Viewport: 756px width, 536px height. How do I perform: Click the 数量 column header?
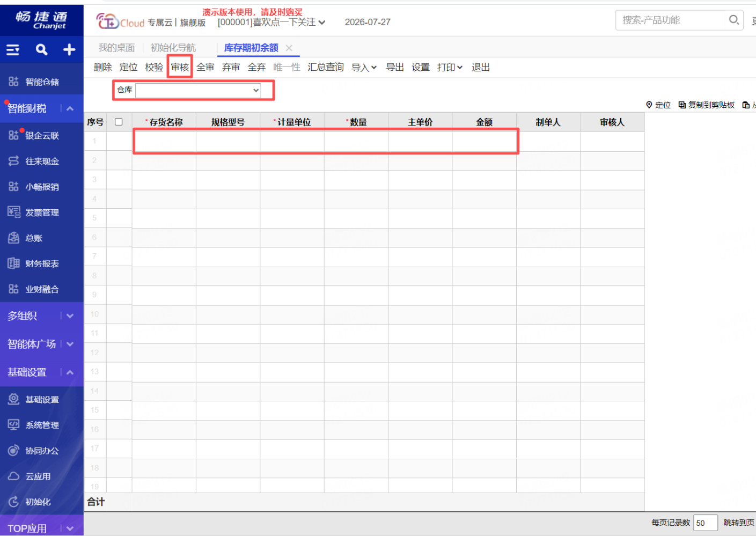click(356, 122)
